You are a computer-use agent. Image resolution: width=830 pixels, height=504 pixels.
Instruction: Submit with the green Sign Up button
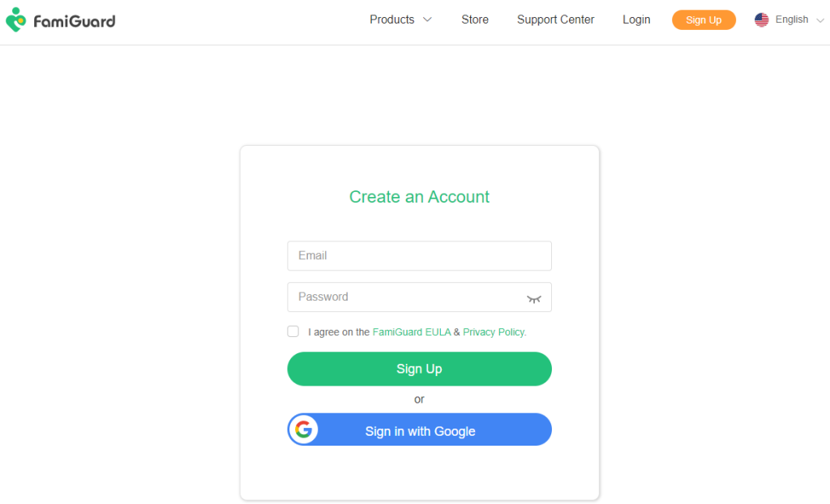[419, 369]
